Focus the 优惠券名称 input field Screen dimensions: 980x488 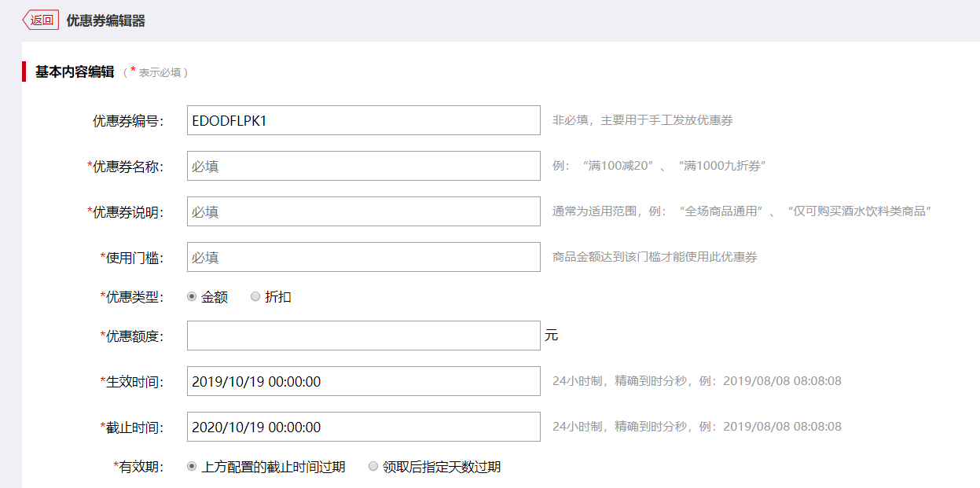coord(363,166)
